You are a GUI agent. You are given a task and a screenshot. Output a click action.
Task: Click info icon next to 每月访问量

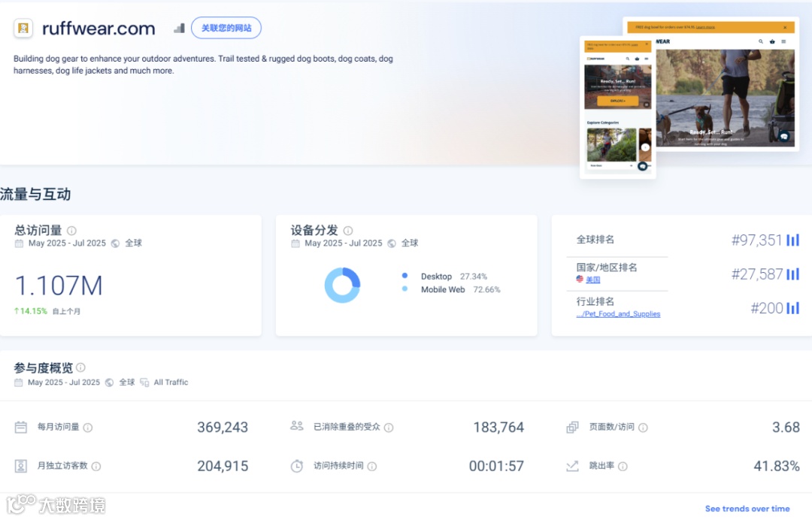click(88, 428)
